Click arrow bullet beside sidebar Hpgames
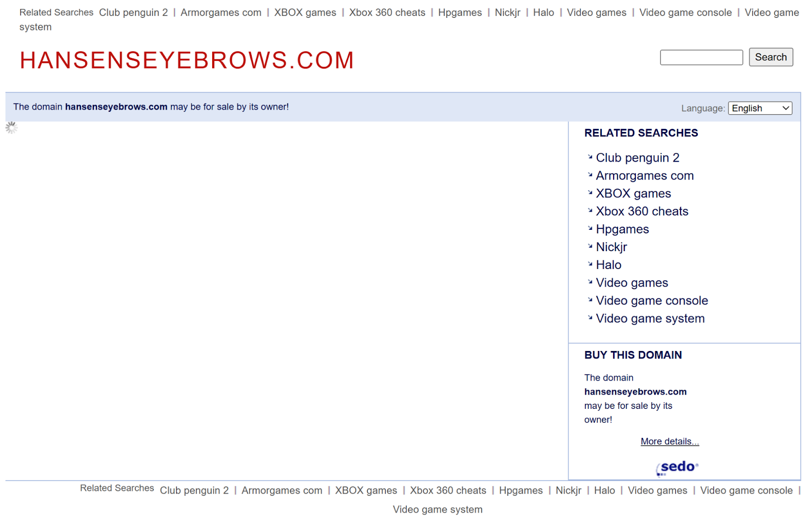The width and height of the screenshot is (812, 521). coord(590,228)
